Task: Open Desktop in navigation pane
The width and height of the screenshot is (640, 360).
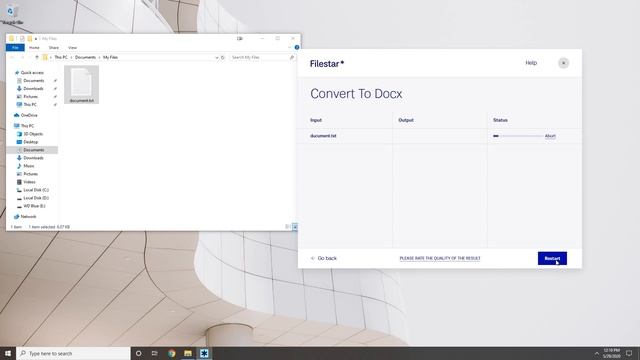Action: pos(30,142)
